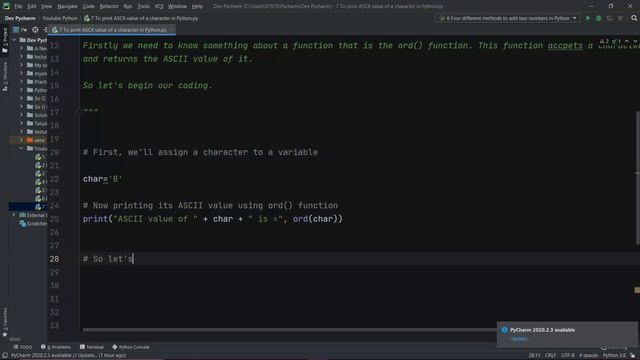Open the File menu
The height and width of the screenshot is (360, 640).
[x=18, y=6]
